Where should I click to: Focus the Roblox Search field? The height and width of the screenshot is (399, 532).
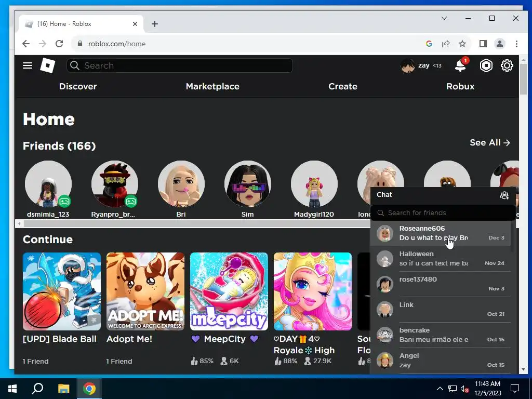pyautogui.click(x=180, y=65)
